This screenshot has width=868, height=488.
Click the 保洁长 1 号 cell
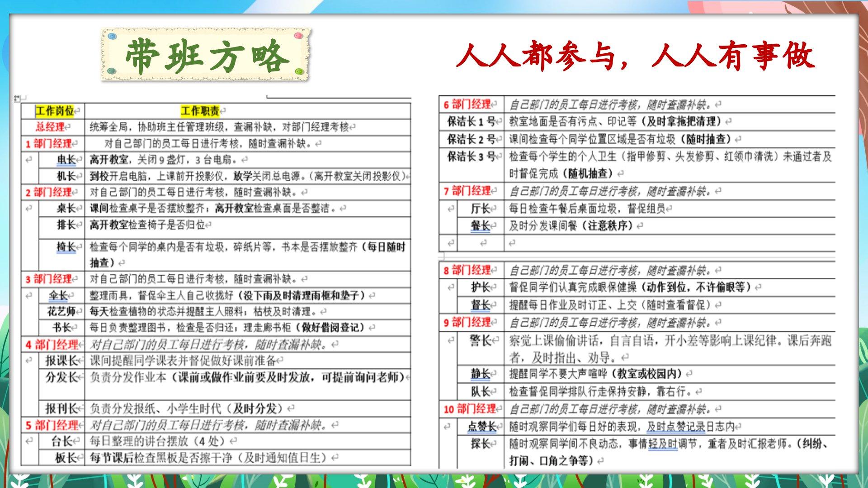pyautogui.click(x=471, y=121)
